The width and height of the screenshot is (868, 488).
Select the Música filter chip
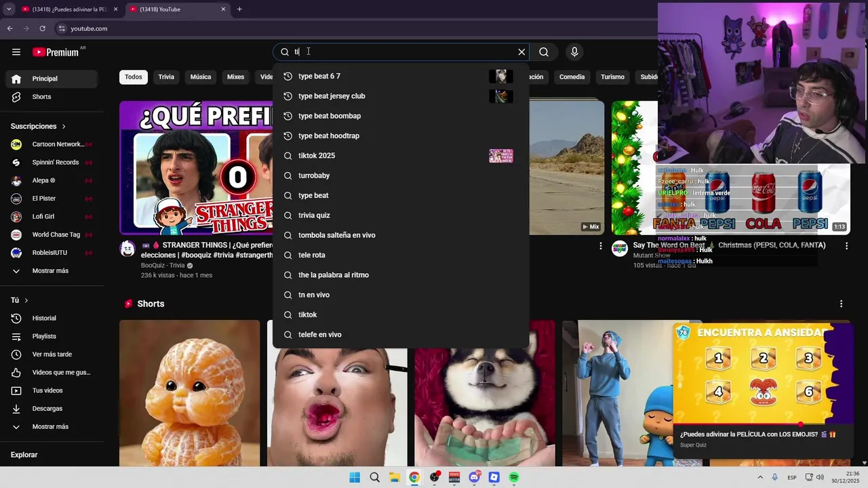click(201, 77)
